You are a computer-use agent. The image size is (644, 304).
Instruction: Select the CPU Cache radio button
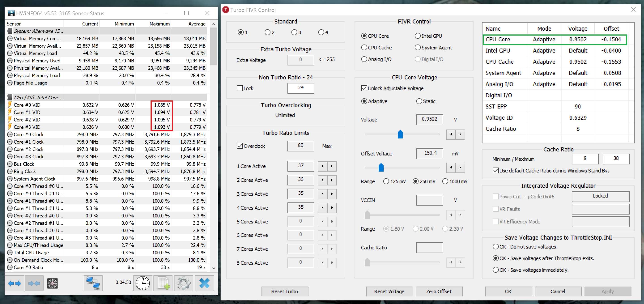coord(364,47)
